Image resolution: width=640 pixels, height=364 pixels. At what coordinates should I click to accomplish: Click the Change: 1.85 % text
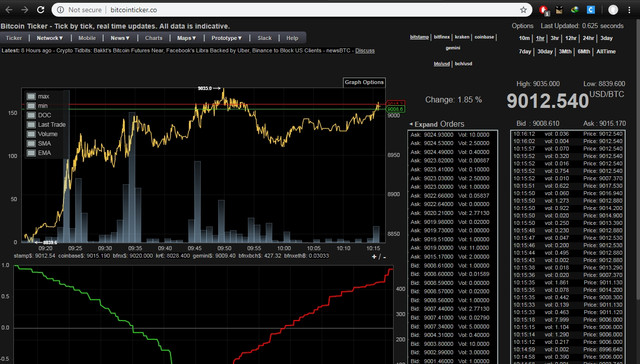click(x=453, y=100)
